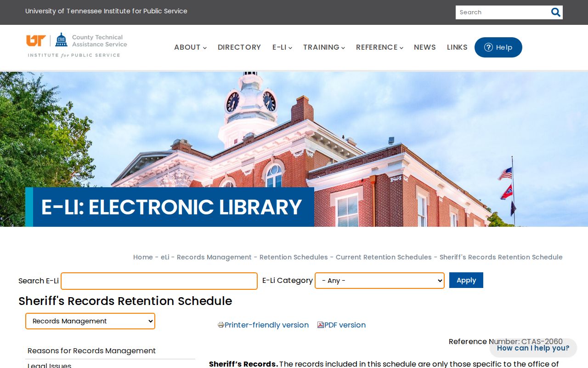
Task: Click the Reference Number CTAS-2060 text
Action: click(x=506, y=341)
